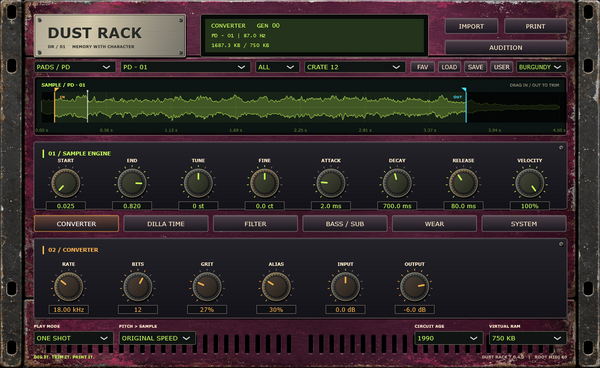The width and height of the screenshot is (600, 368).
Task: Click the green LCD status display
Action: [x=314, y=36]
